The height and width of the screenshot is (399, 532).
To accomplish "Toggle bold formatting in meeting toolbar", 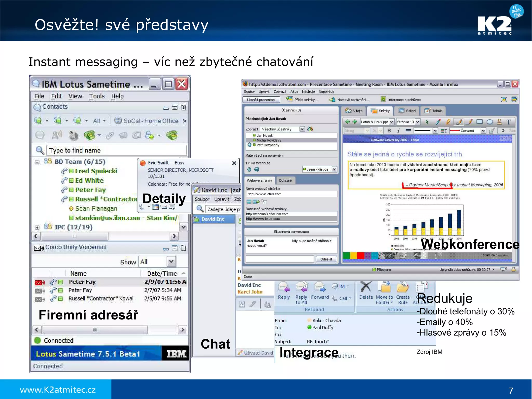I will [x=389, y=131].
